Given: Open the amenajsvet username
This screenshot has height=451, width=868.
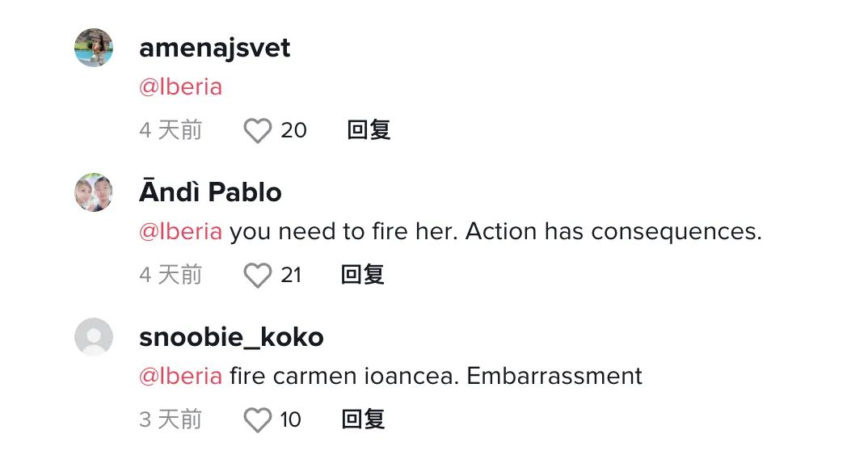Looking at the screenshot, I should tap(215, 48).
